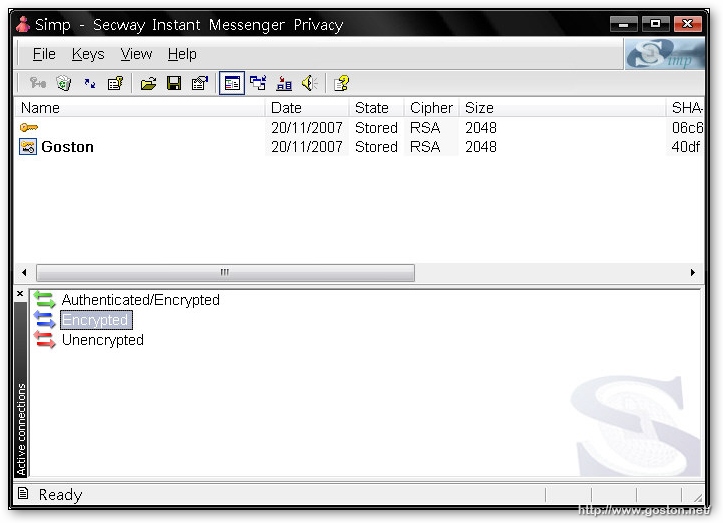Click the overlapping windows toolbar icon
This screenshot has height=523, width=723.
coord(258,83)
